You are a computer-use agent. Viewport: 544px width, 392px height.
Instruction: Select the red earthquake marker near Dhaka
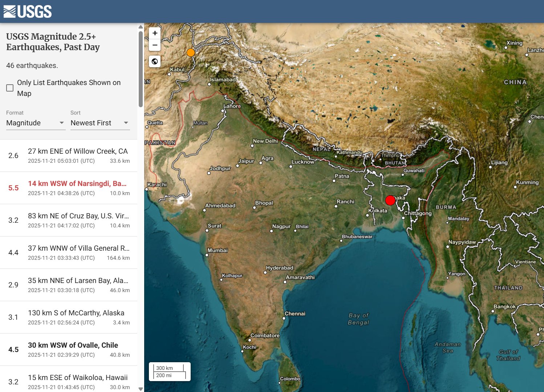click(x=390, y=200)
